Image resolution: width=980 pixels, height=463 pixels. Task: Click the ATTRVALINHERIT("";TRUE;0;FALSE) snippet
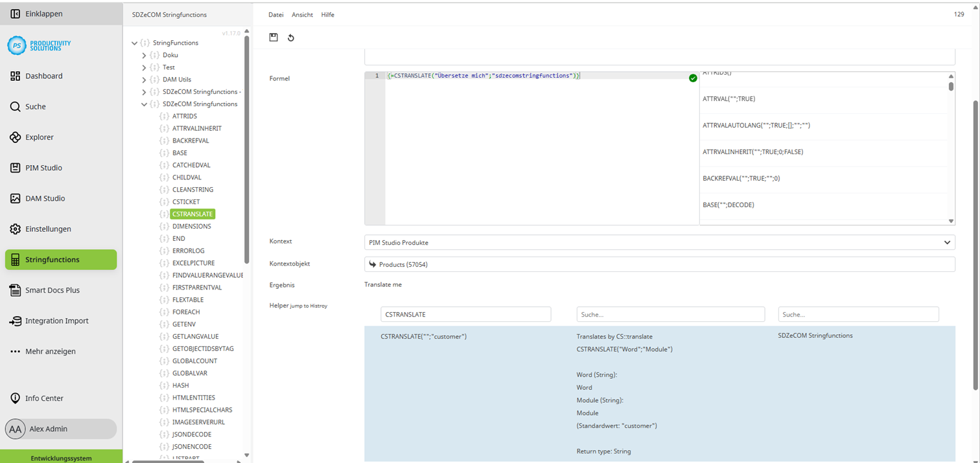tap(752, 152)
